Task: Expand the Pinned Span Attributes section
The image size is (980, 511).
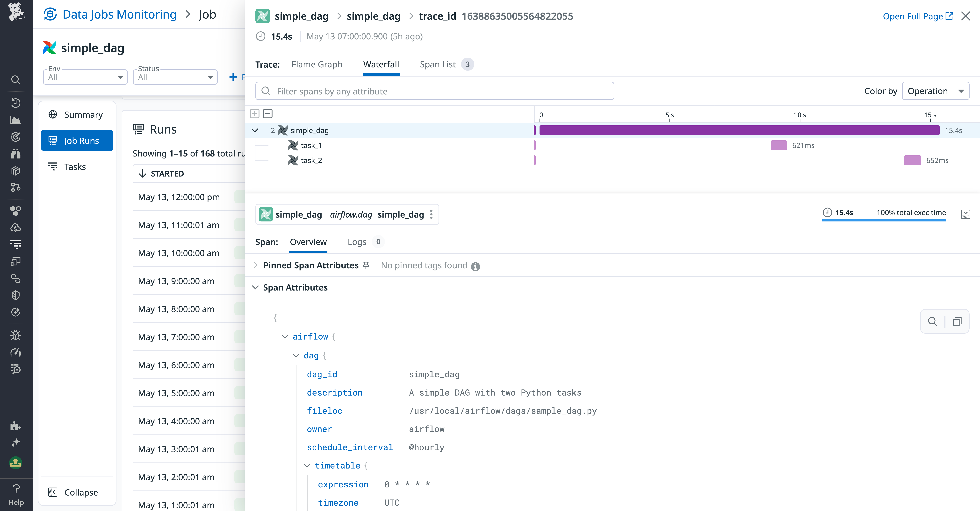Action: click(256, 265)
